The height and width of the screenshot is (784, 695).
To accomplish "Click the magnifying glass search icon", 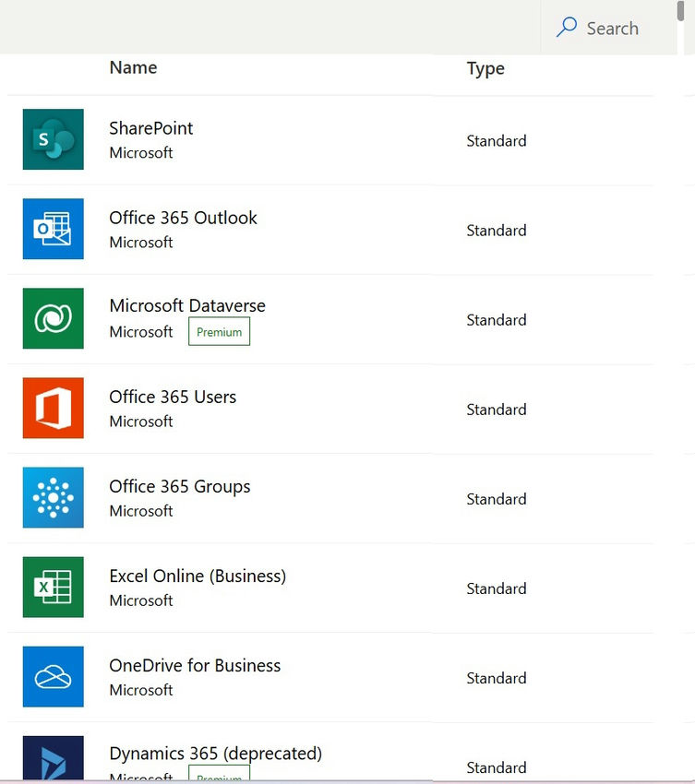I will coord(567,28).
